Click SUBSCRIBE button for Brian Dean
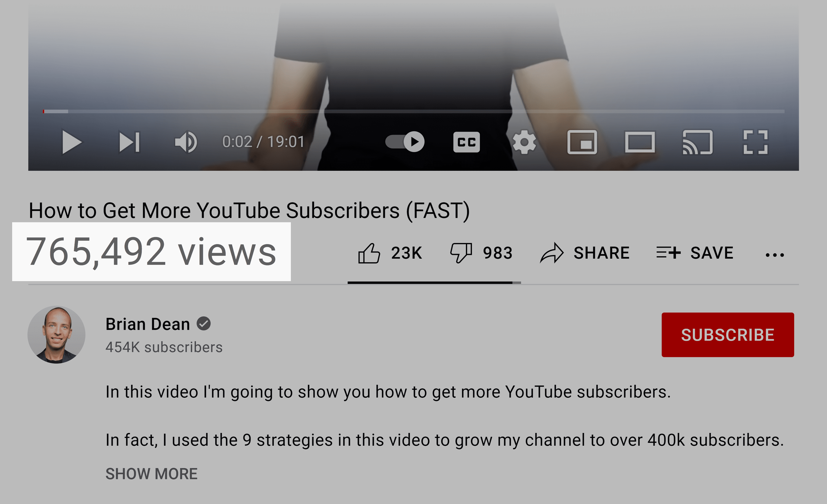 tap(728, 335)
